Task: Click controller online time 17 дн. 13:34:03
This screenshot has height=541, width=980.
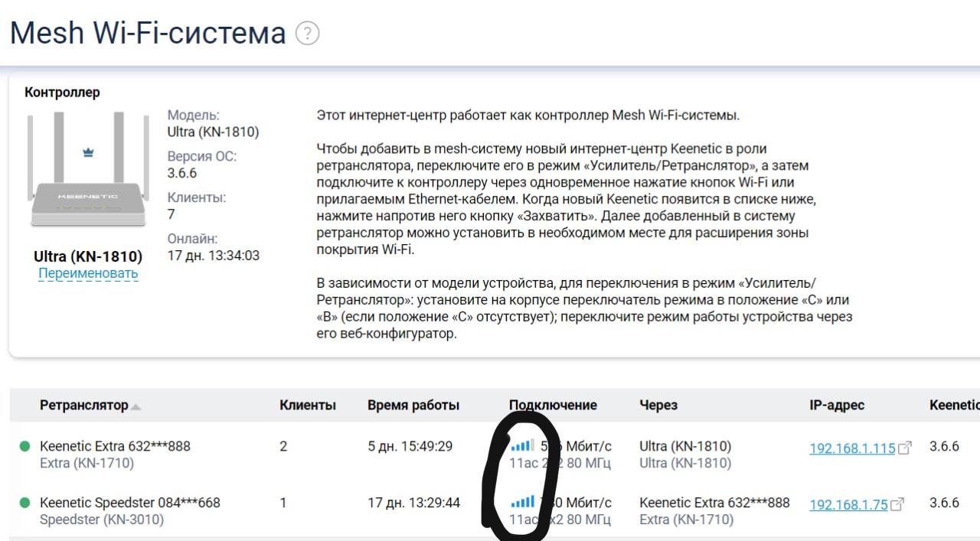Action: click(214, 256)
